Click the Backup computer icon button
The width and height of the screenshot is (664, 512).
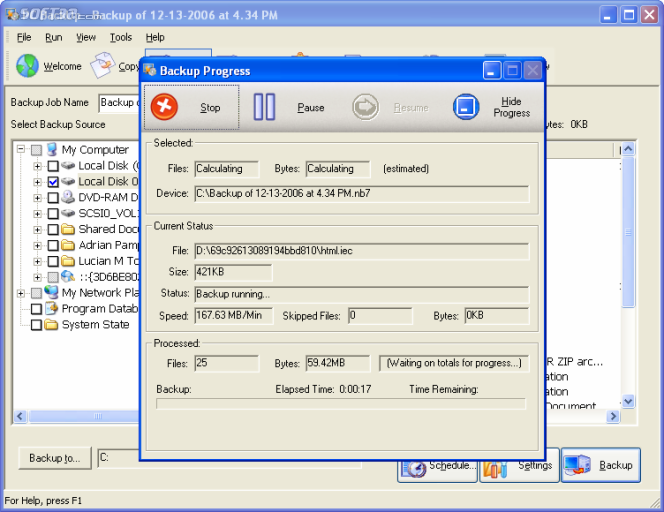577,465
